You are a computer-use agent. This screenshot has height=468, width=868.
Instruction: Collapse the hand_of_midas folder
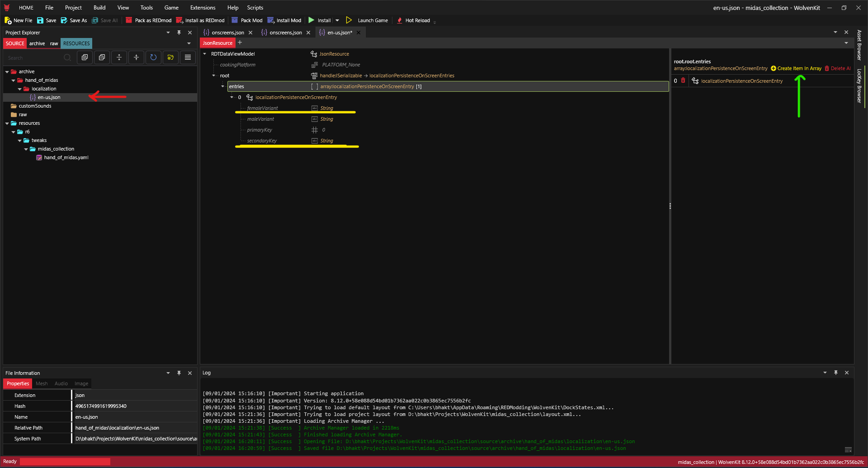(14, 80)
